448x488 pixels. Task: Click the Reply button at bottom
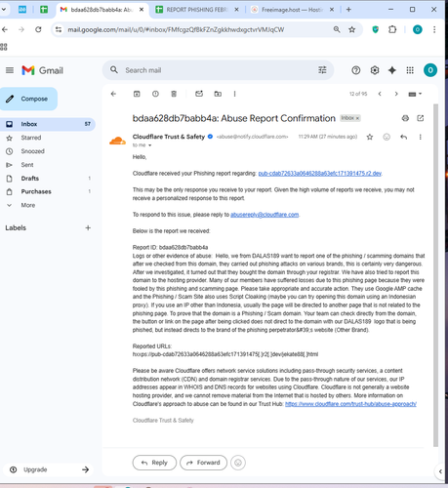tap(154, 463)
